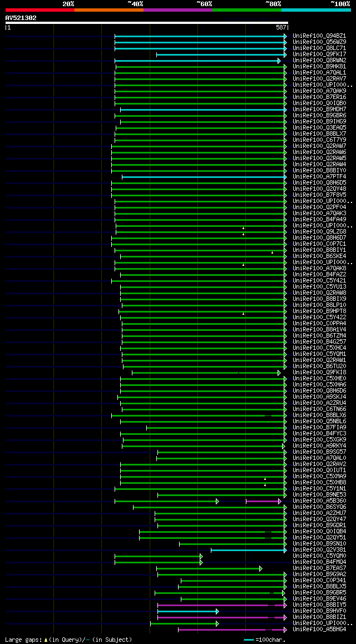Click the orange ~40% identity legend bar
356x644 pixels.
(109, 10)
